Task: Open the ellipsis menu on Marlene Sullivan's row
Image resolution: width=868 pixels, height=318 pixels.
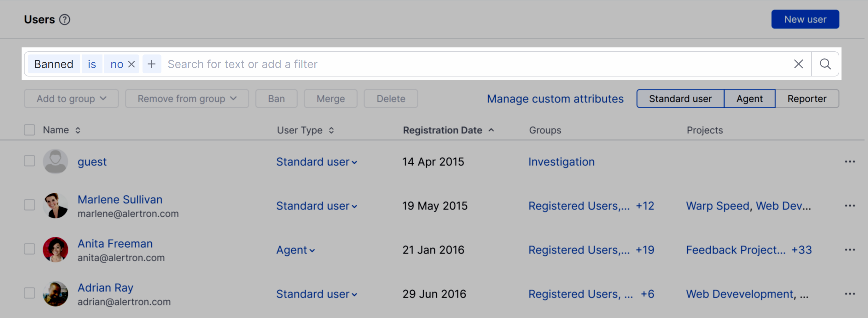Action: 850,205
